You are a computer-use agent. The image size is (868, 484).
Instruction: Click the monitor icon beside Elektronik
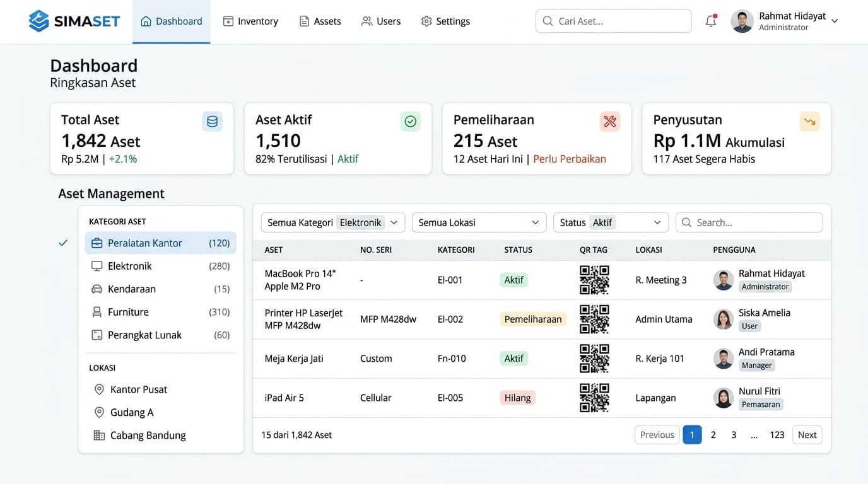pyautogui.click(x=97, y=266)
